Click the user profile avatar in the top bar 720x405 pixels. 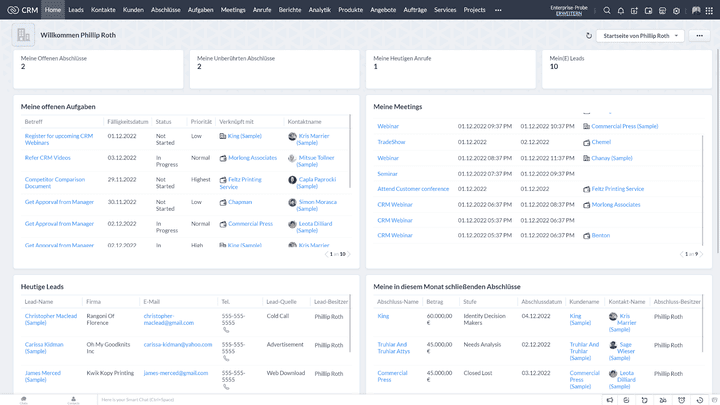[x=696, y=10]
